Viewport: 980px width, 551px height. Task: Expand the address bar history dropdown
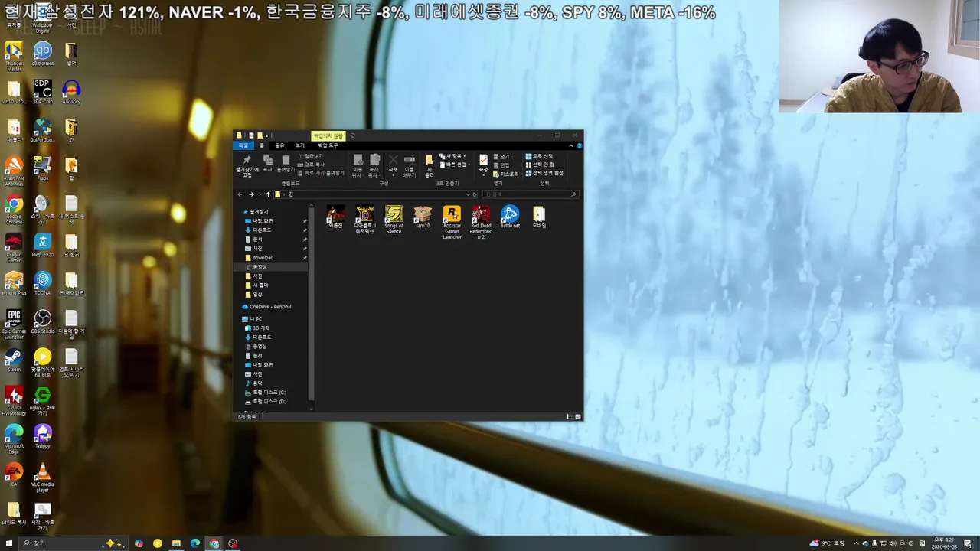(x=468, y=194)
